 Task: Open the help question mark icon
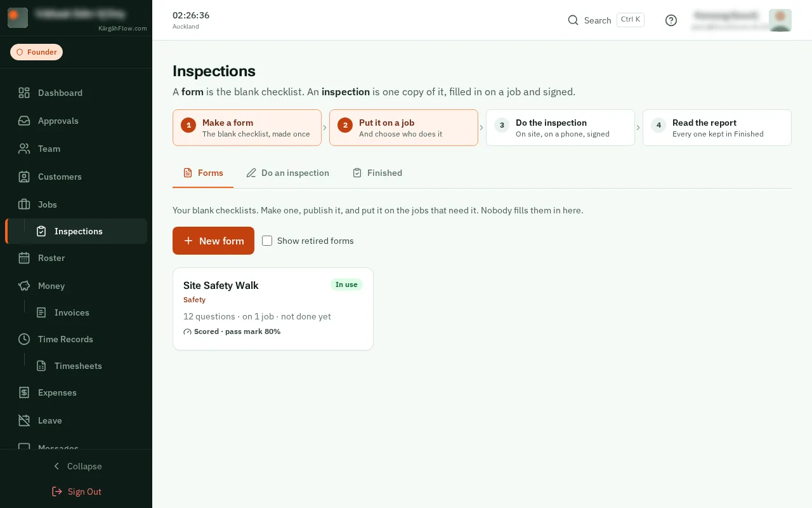[671, 20]
